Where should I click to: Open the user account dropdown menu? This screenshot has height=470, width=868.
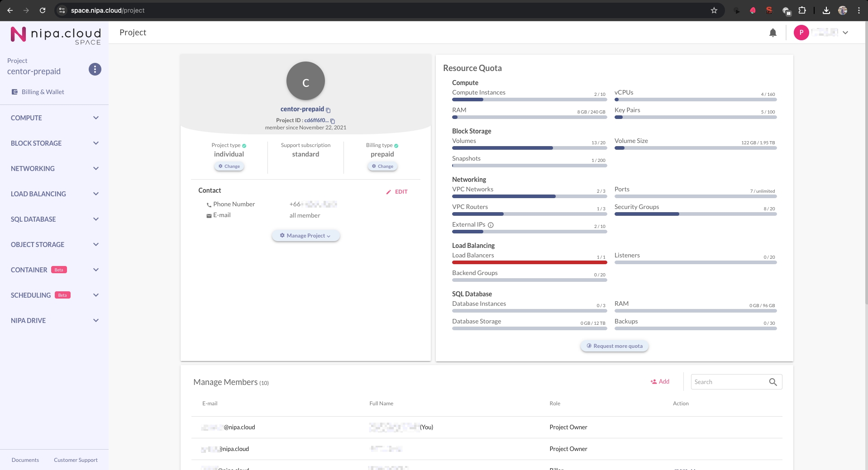845,33
